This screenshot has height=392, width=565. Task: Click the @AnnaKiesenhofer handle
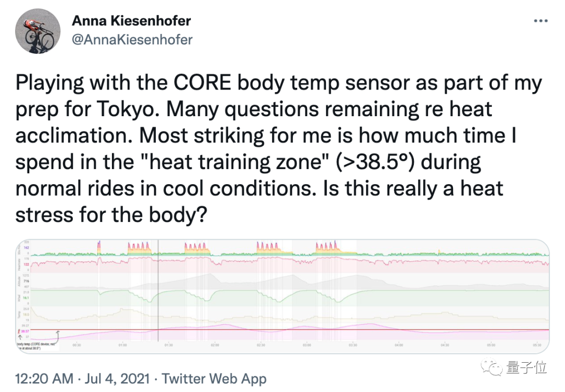[x=132, y=39]
